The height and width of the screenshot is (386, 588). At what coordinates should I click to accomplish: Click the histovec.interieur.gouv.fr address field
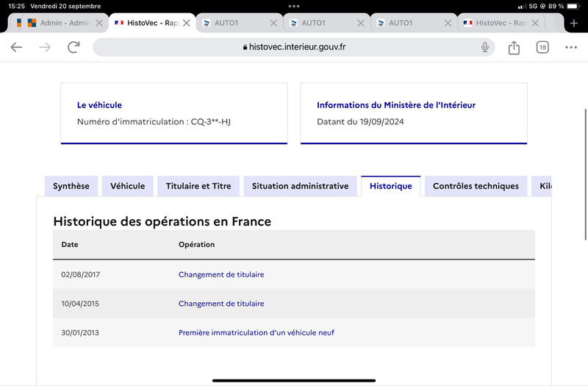(293, 47)
